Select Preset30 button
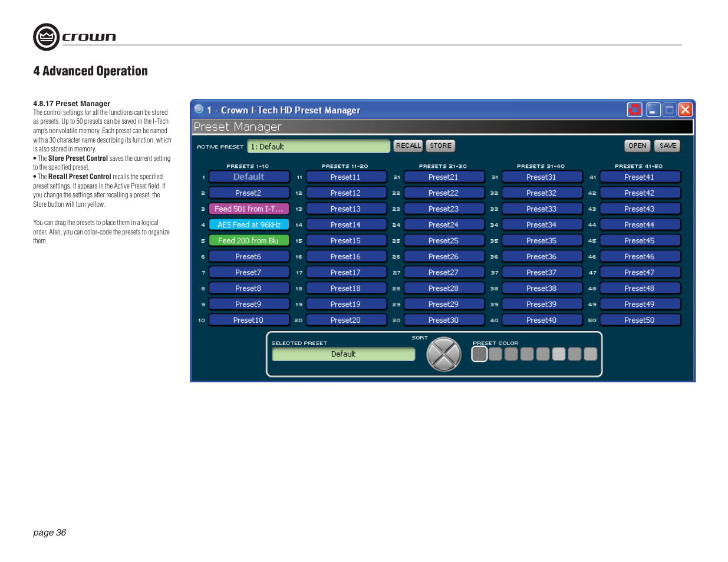 point(444,320)
